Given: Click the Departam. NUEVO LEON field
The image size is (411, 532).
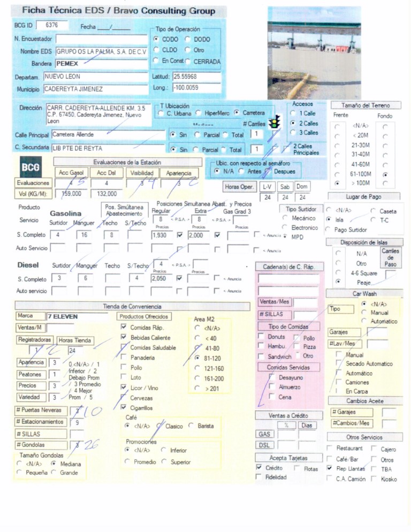Looking at the screenshot, I should point(96,77).
